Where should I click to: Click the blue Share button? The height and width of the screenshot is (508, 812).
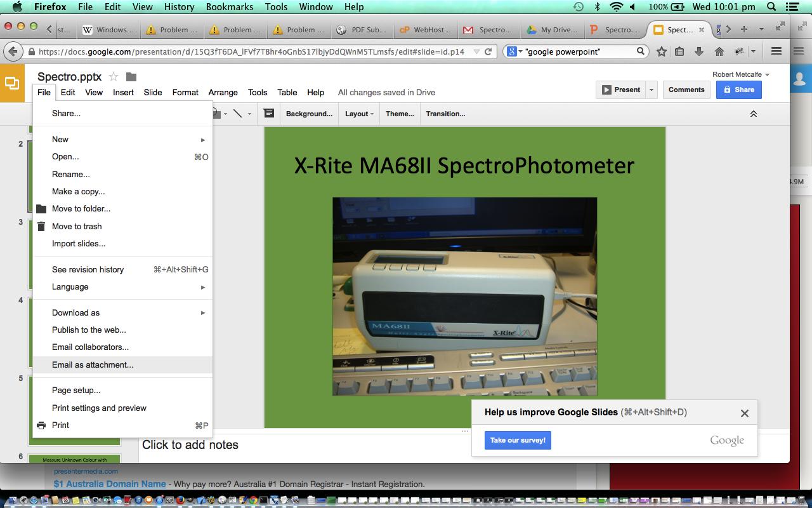pos(738,90)
